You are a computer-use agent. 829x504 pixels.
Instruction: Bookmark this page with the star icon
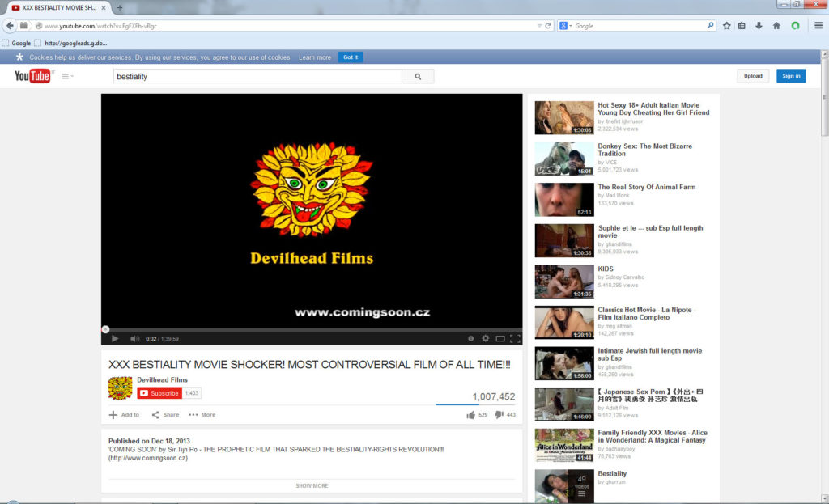click(x=727, y=25)
